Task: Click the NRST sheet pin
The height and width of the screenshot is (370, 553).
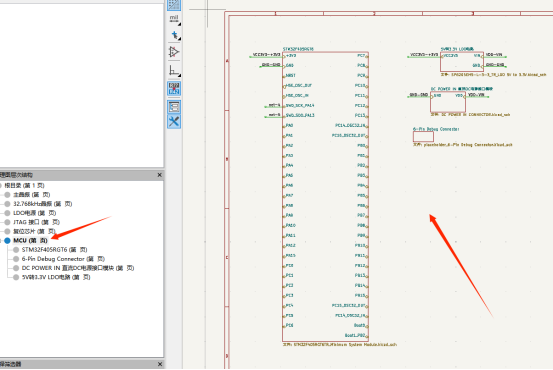Action: pyautogui.click(x=291, y=75)
